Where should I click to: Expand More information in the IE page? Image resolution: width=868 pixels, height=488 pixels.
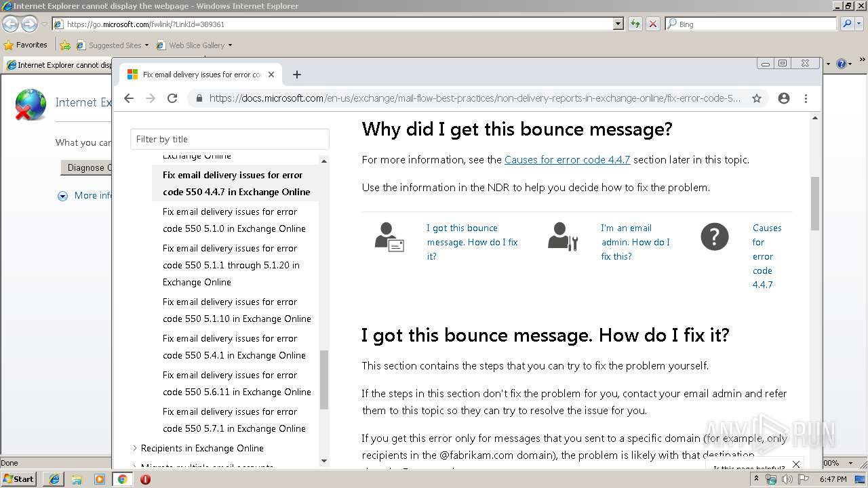pos(85,195)
